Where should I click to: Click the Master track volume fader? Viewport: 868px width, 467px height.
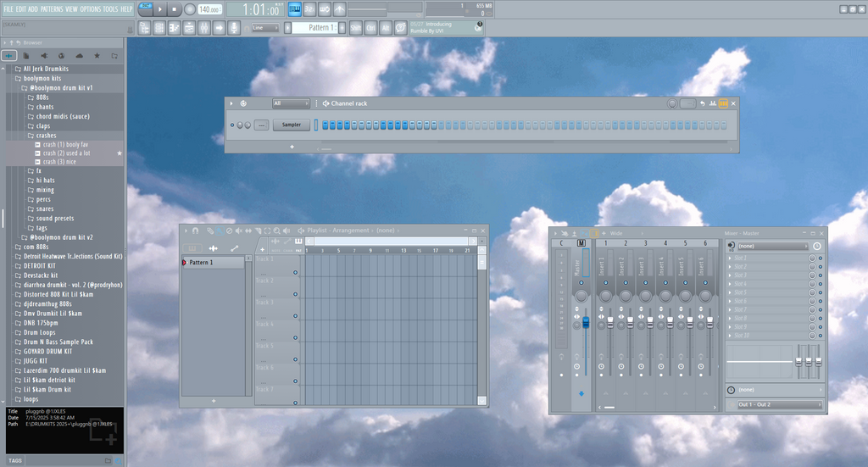click(586, 322)
